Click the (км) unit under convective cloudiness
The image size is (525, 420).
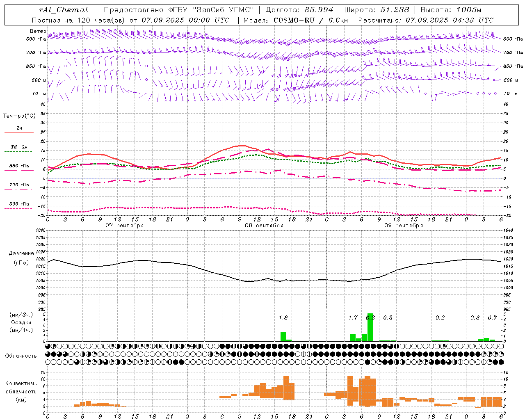(21, 400)
